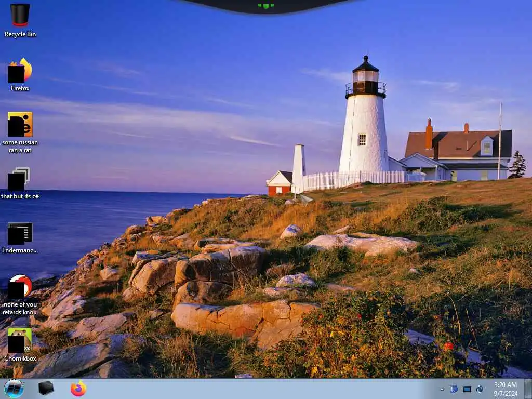Expand the hidden tray icons arrow
The width and height of the screenshot is (532, 399).
coord(442,390)
